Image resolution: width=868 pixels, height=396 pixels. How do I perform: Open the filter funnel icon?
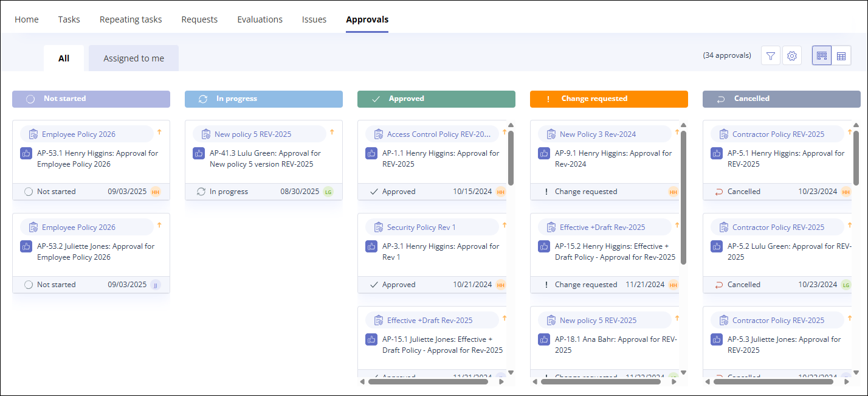pos(771,56)
